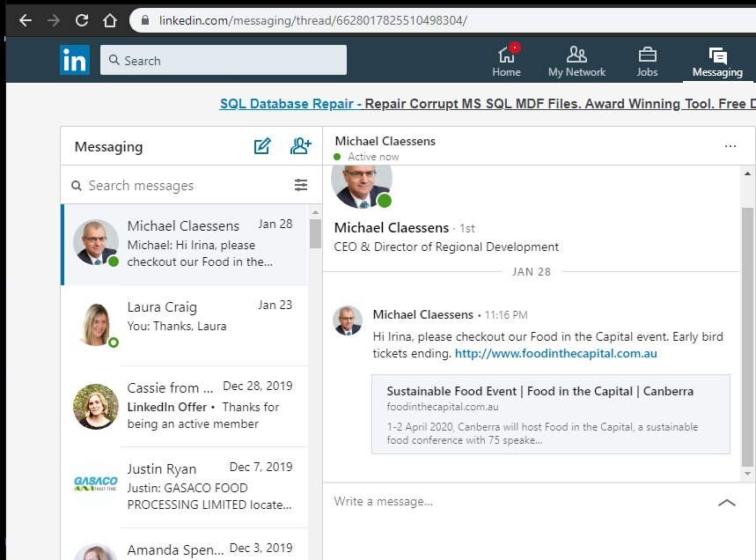Click the browser URL address bar
Image resolution: width=756 pixels, height=560 pixels.
click(444, 20)
